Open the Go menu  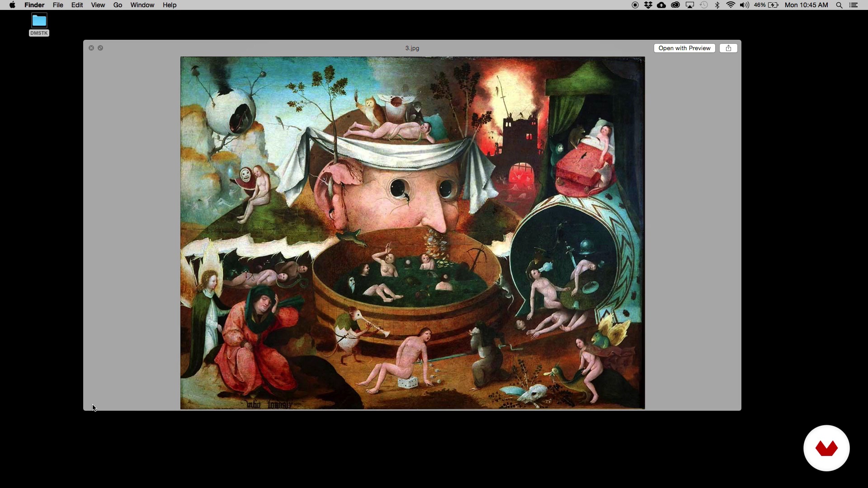coord(118,5)
